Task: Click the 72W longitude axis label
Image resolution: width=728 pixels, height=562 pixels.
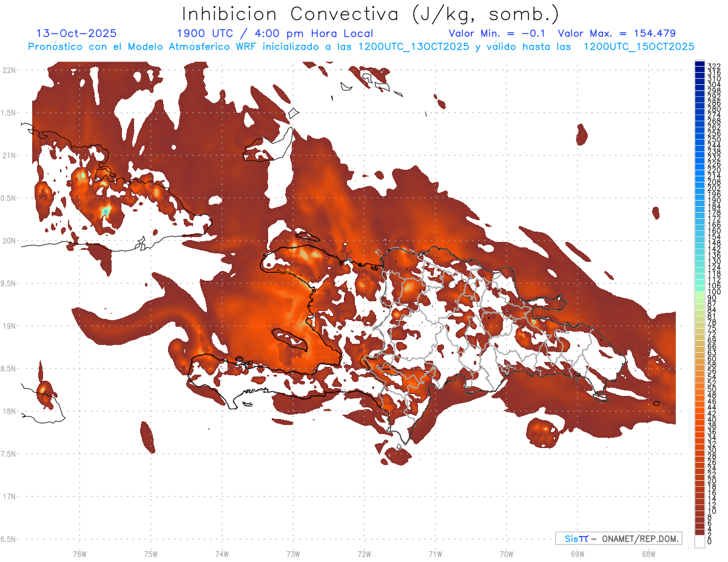Action: [364, 554]
